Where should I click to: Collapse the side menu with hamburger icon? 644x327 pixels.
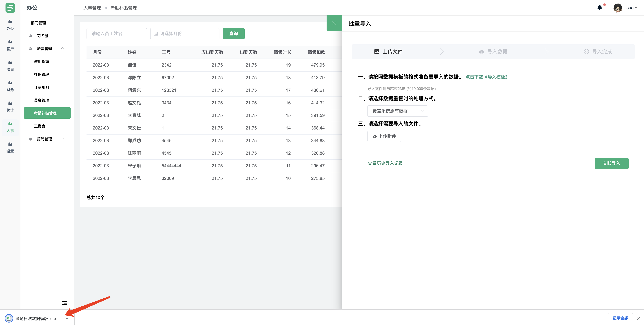tap(64, 303)
